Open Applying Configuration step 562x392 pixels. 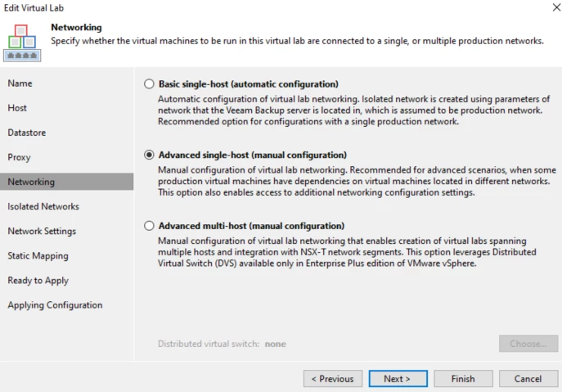(x=55, y=305)
